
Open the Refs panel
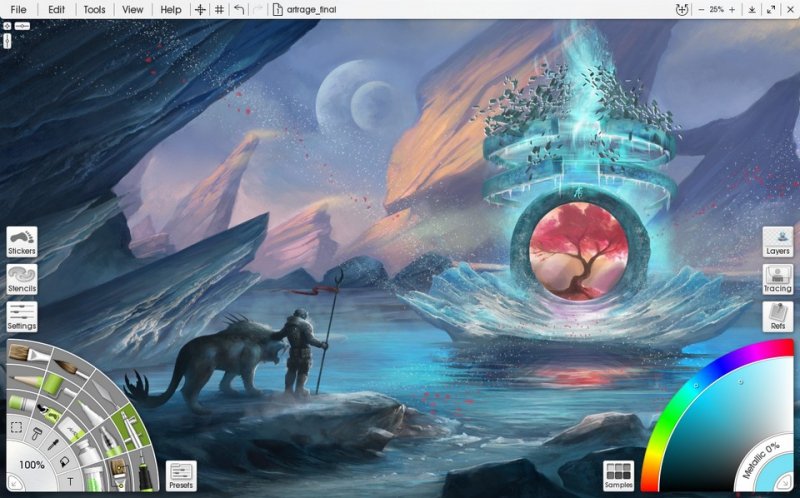[778, 317]
